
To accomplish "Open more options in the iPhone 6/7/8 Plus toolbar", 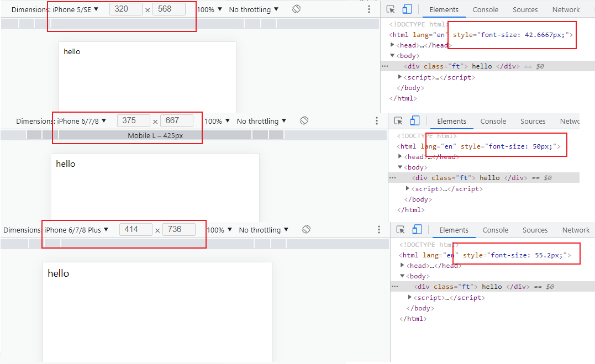I will click(x=378, y=229).
